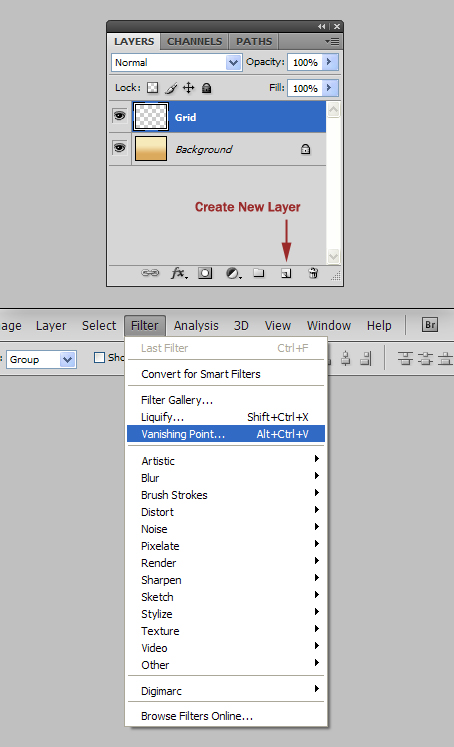454x747 pixels.
Task: Click the link layers chain icon
Action: (x=150, y=273)
